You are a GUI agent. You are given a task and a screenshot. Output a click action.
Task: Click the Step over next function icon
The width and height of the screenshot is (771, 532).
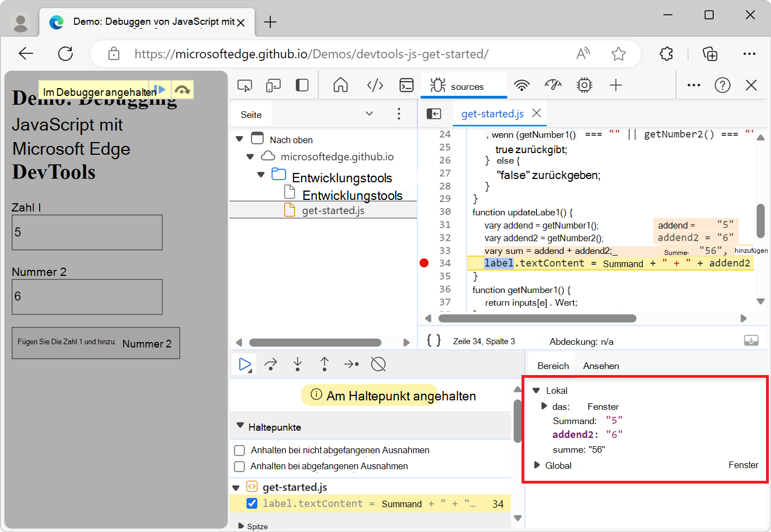coord(271,364)
